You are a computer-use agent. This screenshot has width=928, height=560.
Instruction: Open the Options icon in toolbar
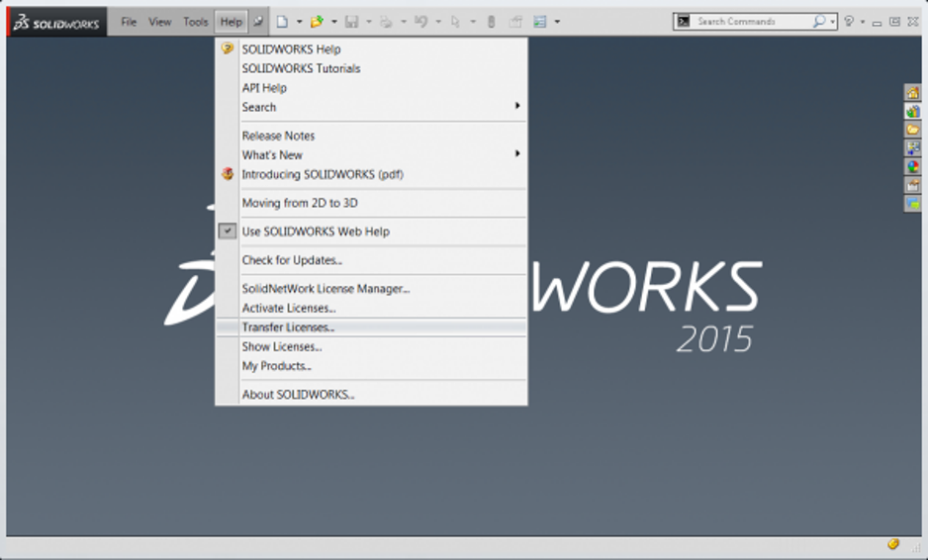pyautogui.click(x=540, y=22)
